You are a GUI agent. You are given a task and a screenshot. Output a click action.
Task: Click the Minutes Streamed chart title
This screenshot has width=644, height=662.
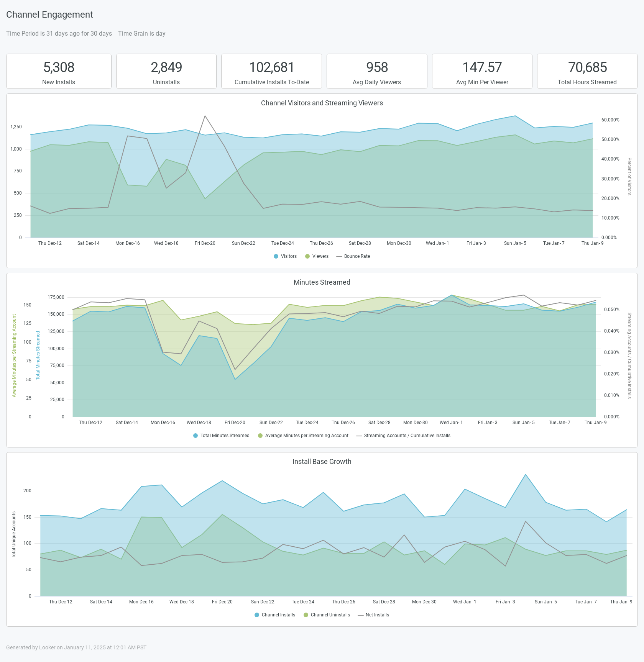[x=322, y=282]
